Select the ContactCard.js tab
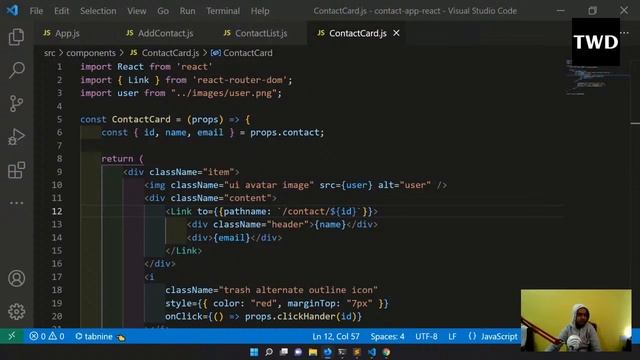This screenshot has height=360, width=640. (357, 33)
